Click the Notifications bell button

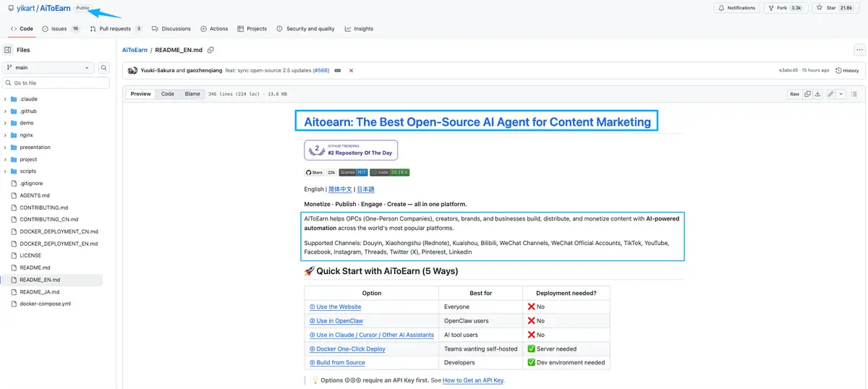pyautogui.click(x=737, y=8)
